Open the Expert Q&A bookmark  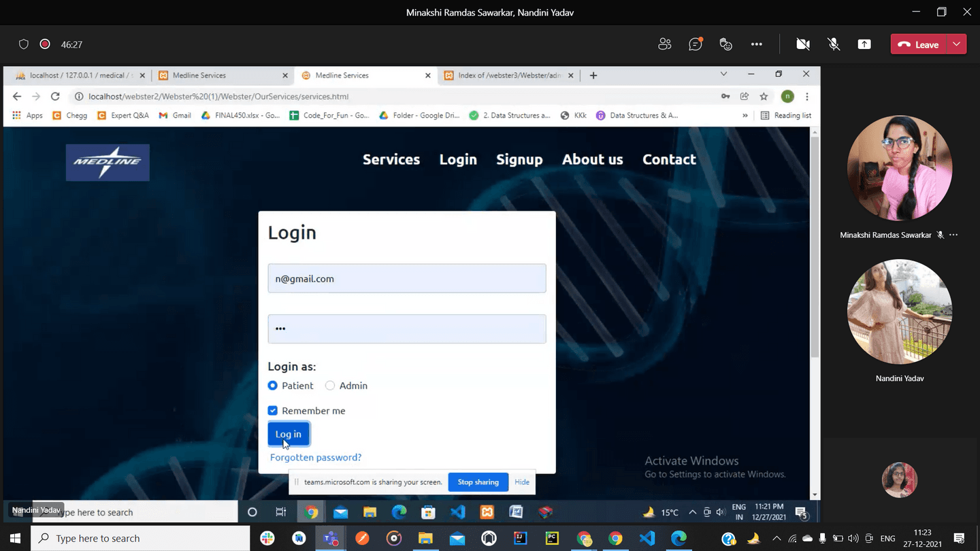[123, 116]
